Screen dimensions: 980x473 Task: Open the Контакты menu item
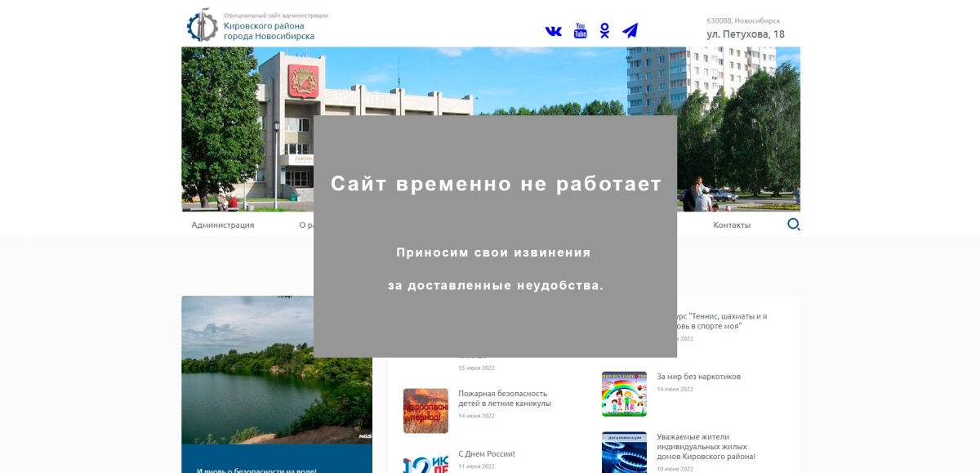732,225
